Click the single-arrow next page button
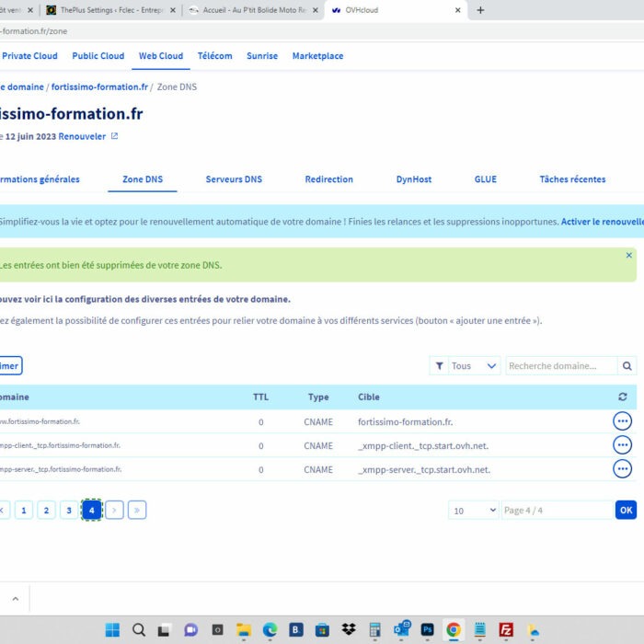 point(114,510)
